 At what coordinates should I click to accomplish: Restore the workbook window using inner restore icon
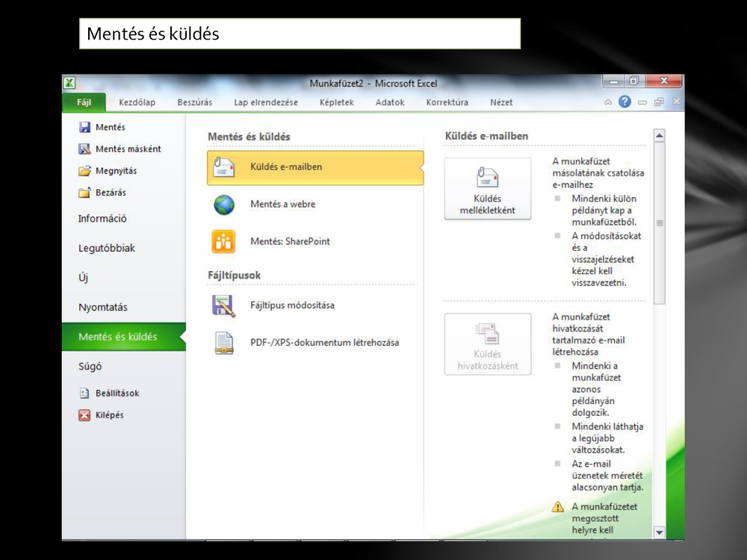(x=659, y=102)
